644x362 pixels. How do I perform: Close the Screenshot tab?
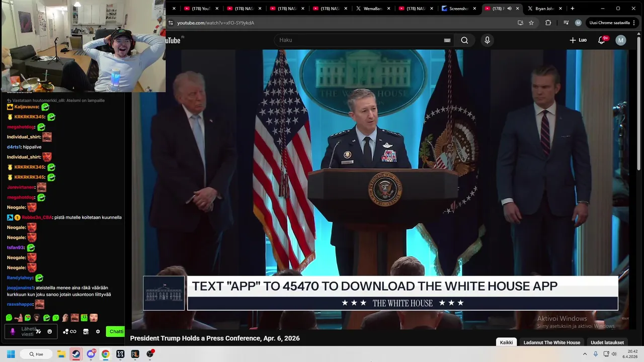(x=474, y=9)
